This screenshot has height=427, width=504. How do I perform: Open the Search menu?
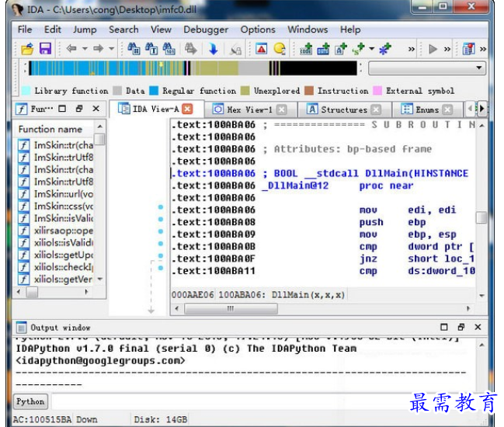click(x=123, y=30)
